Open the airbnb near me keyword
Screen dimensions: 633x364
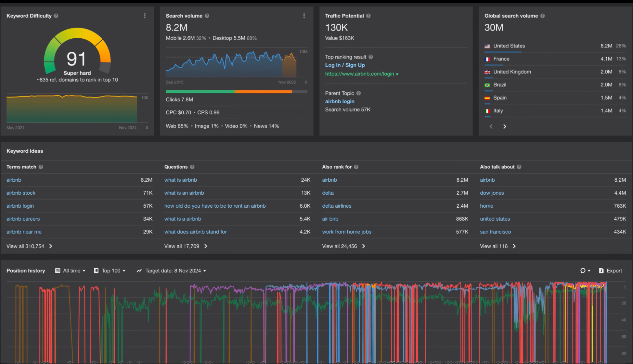24,232
